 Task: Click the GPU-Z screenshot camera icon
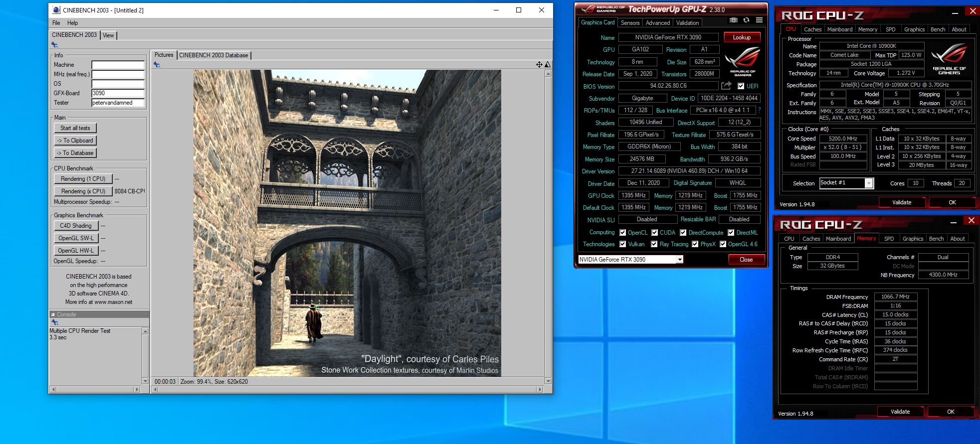[x=733, y=20]
